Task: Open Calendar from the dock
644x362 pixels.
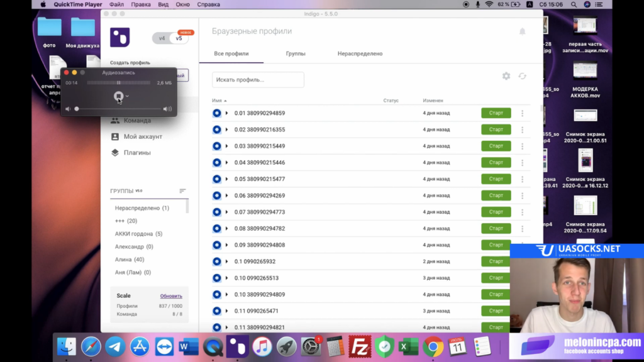Action: coord(457,347)
